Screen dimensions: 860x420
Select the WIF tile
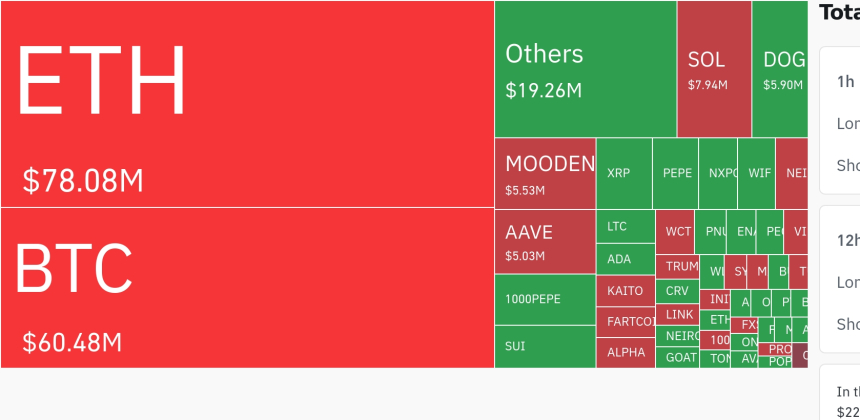(x=760, y=173)
